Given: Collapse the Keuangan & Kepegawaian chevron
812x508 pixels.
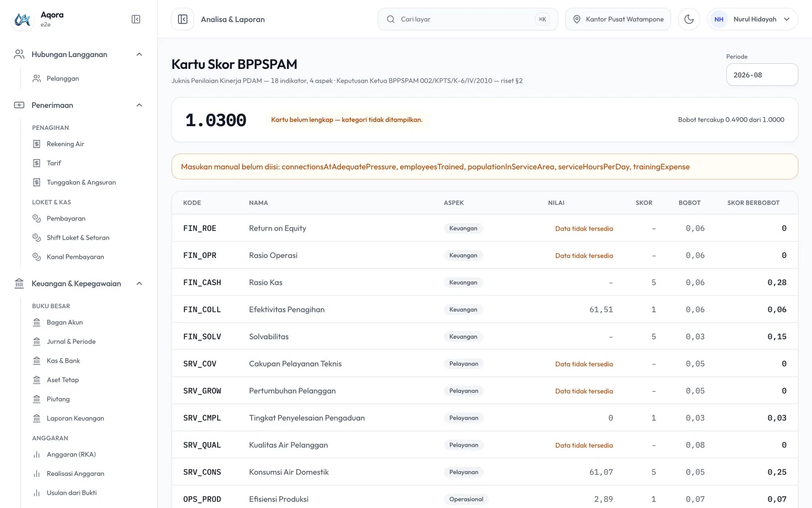Looking at the screenshot, I should [x=139, y=283].
